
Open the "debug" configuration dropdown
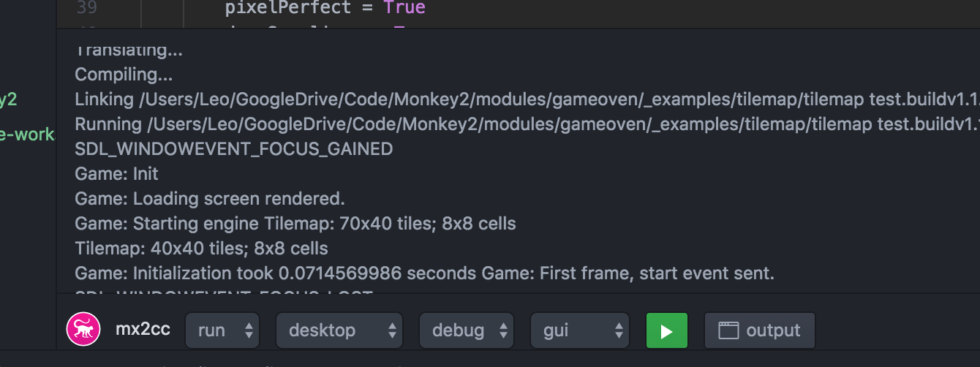(466, 330)
